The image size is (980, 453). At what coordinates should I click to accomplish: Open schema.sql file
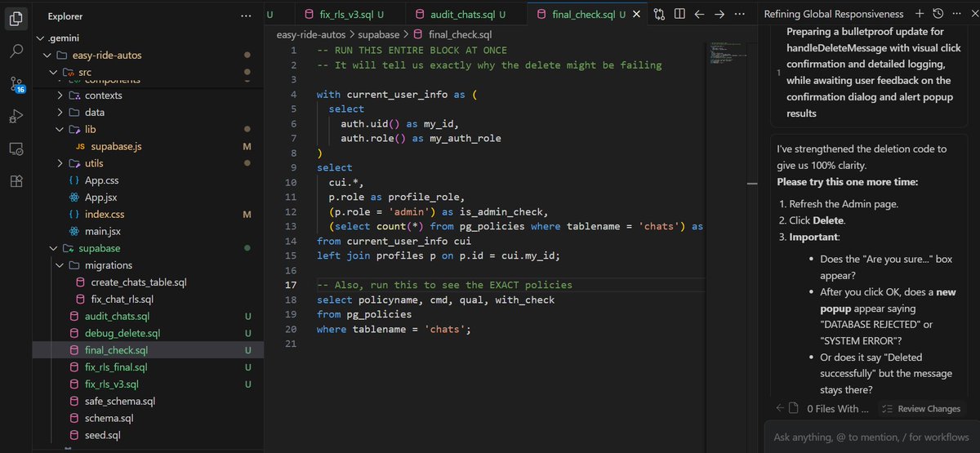coord(109,418)
